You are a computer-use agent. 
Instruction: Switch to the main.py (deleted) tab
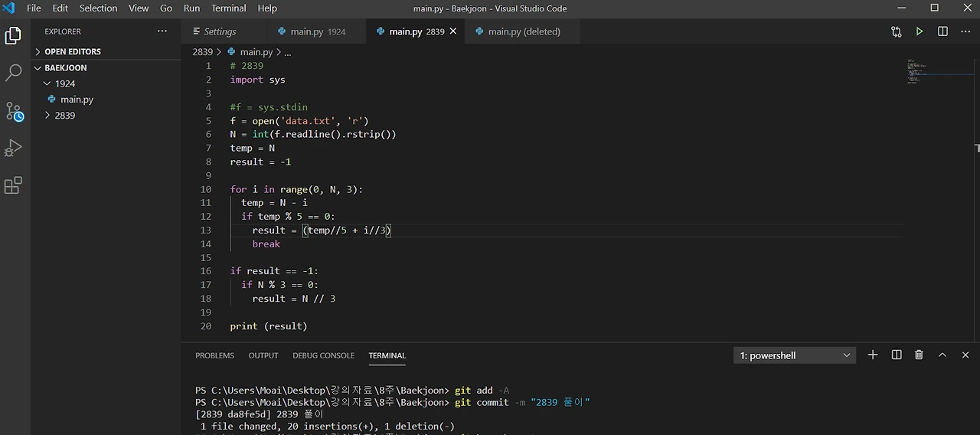pos(524,31)
